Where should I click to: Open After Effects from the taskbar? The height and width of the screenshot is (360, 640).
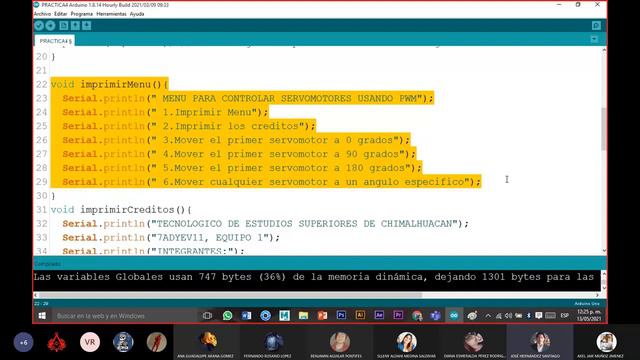pyautogui.click(x=379, y=316)
